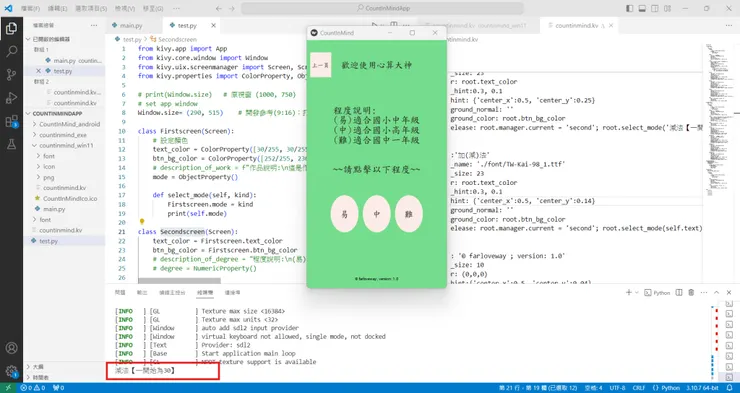Open the Selection menu
This screenshot has width=740, height=393.
(x=91, y=8)
